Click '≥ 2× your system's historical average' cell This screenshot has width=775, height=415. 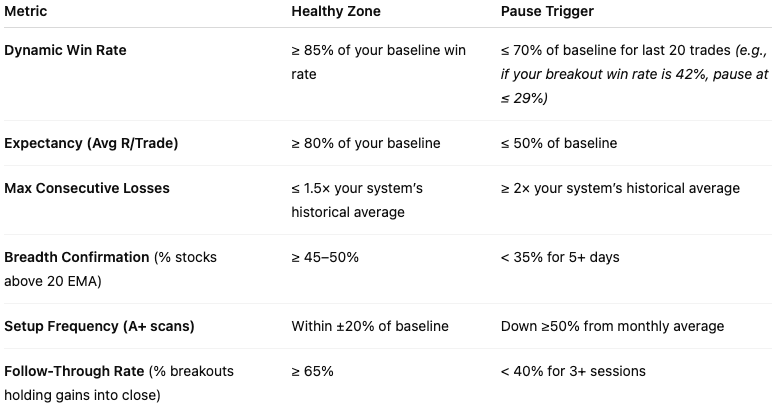pos(620,188)
